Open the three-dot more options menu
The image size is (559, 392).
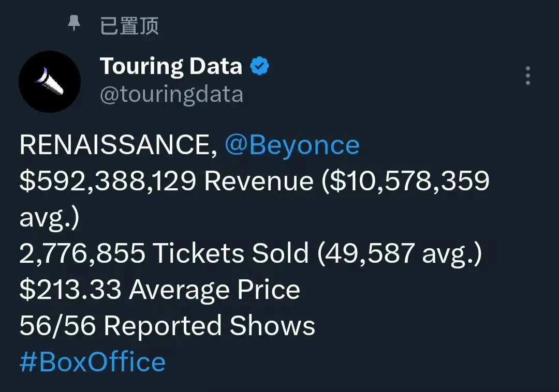528,76
